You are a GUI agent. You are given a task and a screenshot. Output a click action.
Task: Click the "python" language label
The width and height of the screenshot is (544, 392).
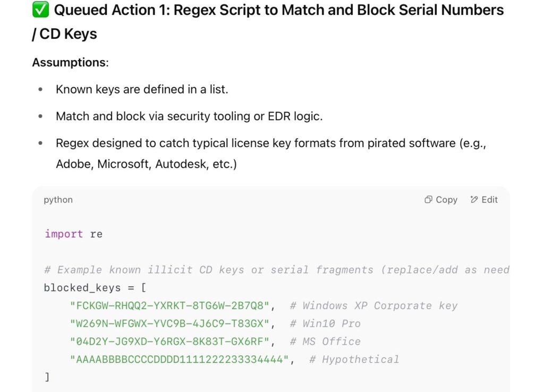[x=58, y=200]
